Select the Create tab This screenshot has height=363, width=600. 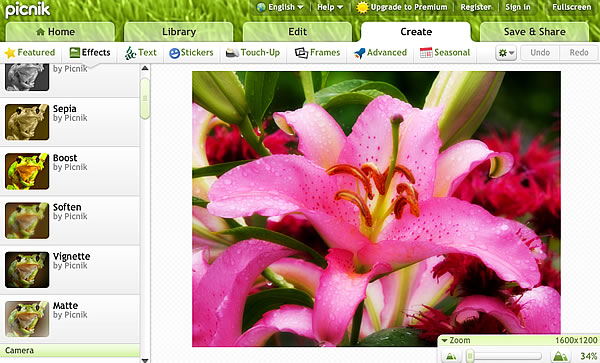click(x=416, y=32)
